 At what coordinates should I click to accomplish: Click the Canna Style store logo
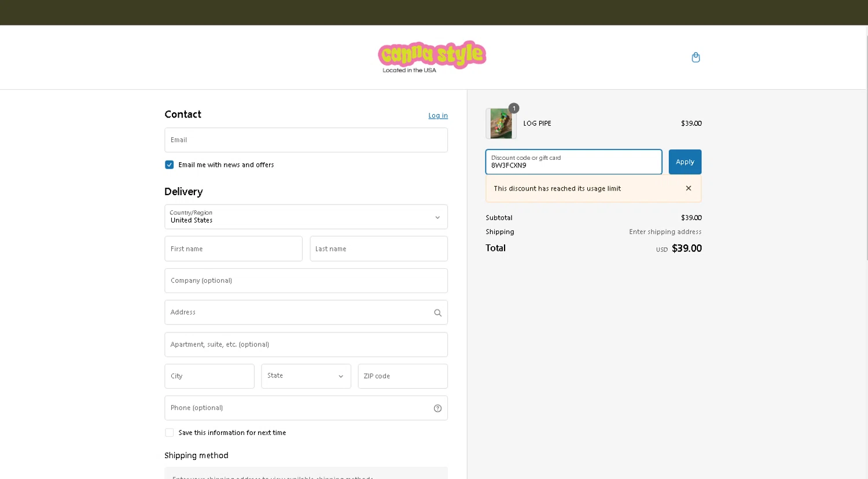432,56
